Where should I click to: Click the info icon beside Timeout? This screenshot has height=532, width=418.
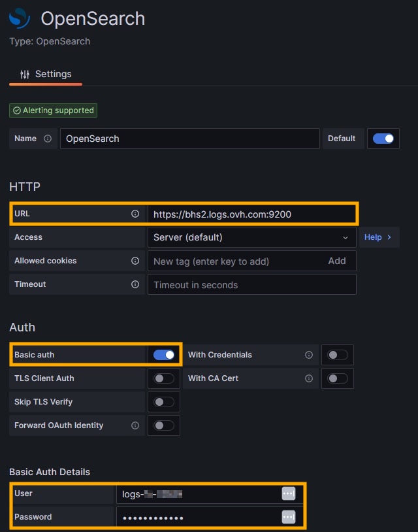[135, 284]
